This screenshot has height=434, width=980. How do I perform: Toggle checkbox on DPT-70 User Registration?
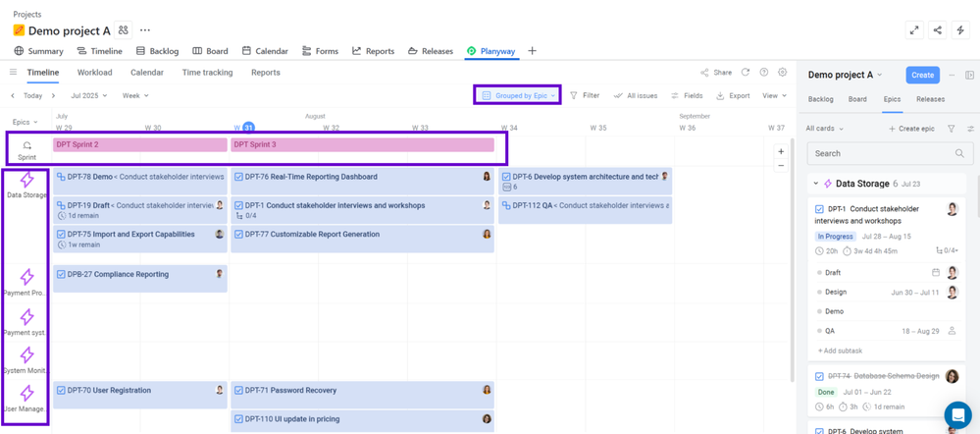pos(61,390)
